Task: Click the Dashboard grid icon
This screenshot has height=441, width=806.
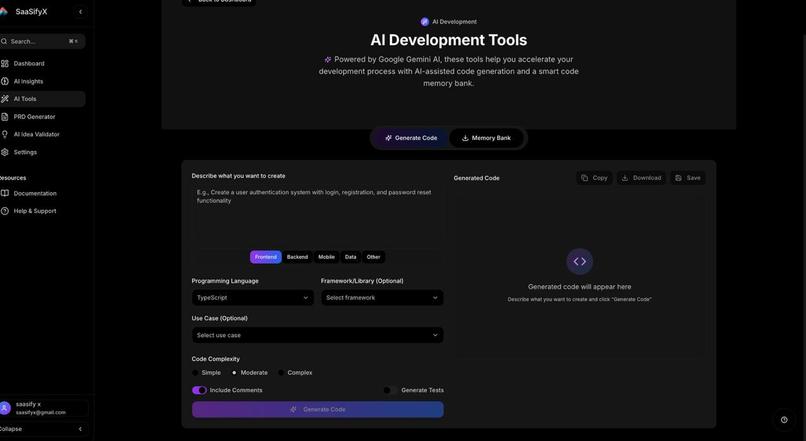Action: click(x=5, y=64)
